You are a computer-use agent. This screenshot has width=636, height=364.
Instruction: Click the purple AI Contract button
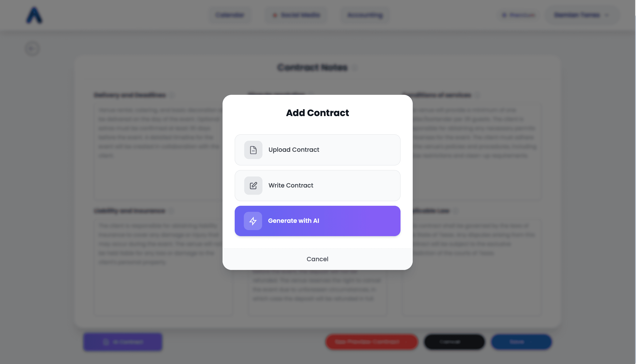123,342
